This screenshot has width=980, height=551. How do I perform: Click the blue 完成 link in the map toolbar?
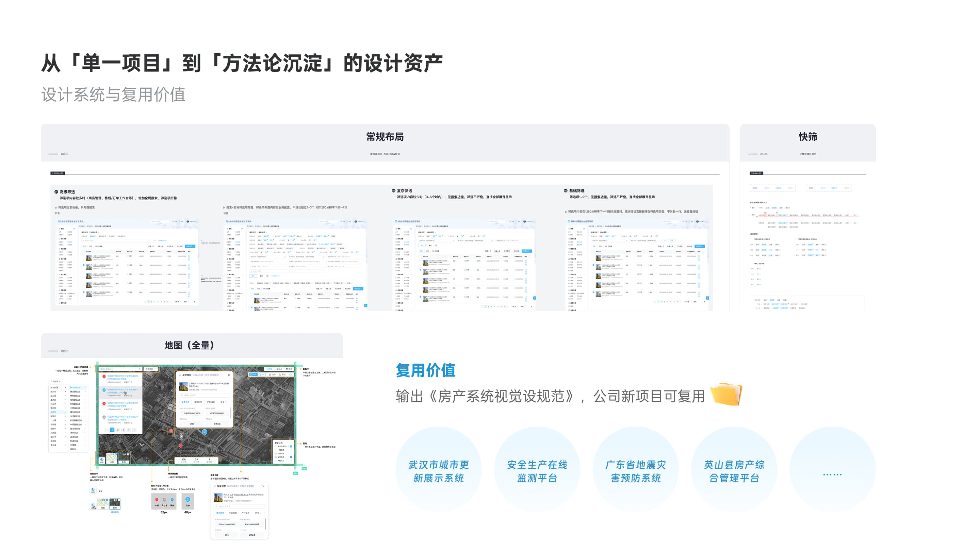(x=291, y=374)
